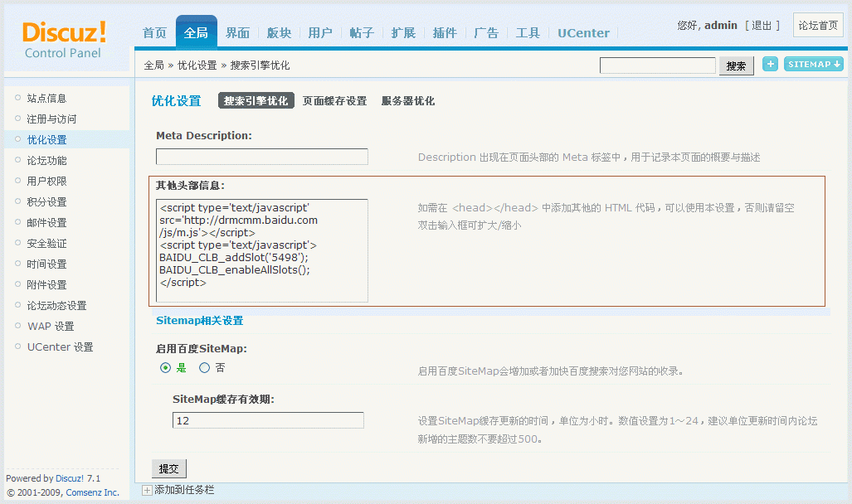Open 论坛动态设置 in sidebar
Image resolution: width=852 pixels, height=504 pixels.
56,305
